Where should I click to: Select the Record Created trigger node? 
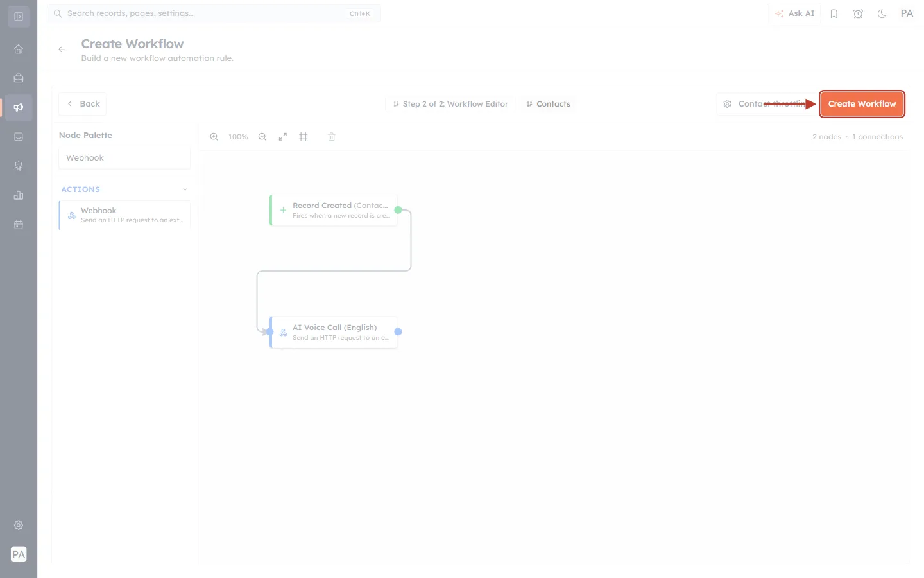point(334,210)
